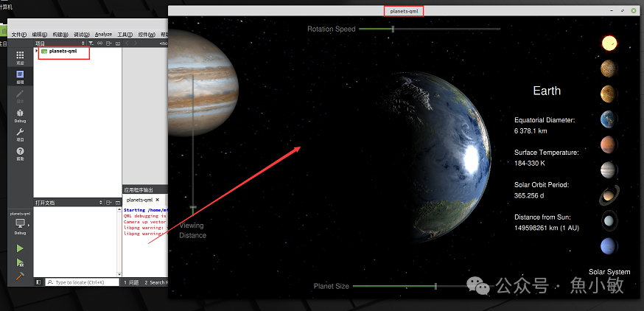
Task: Click the Solar System label
Action: point(609,272)
